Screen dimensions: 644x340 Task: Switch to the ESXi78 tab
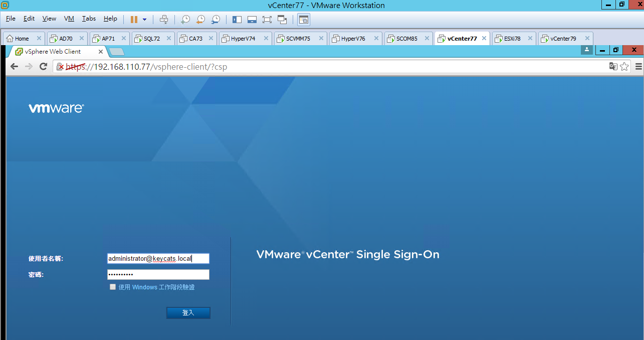point(514,39)
